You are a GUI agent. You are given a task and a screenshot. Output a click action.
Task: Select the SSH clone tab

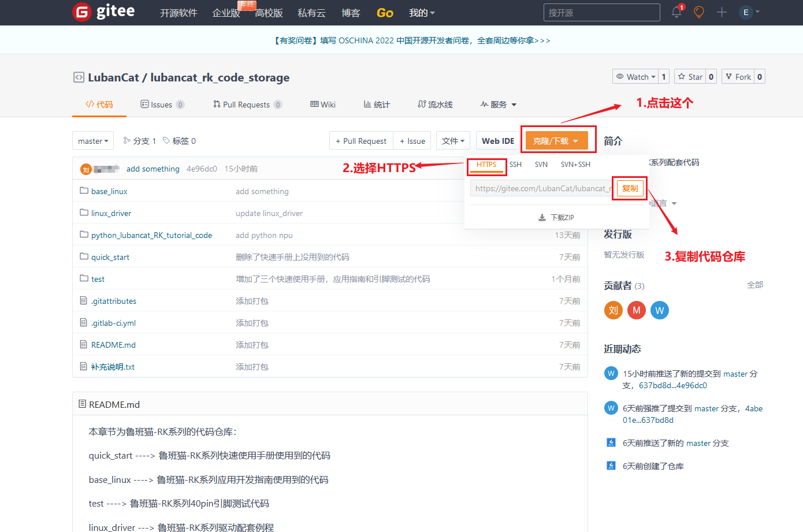515,165
